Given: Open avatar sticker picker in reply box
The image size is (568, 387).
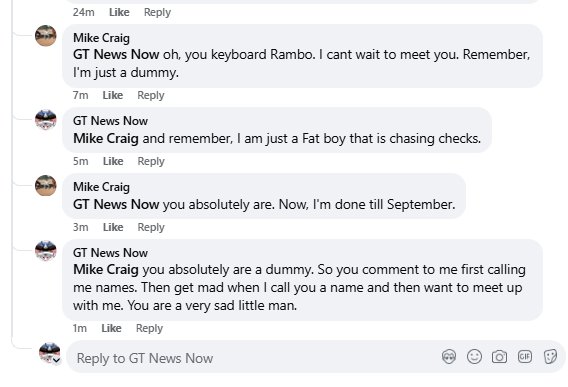Looking at the screenshot, I should tap(449, 357).
